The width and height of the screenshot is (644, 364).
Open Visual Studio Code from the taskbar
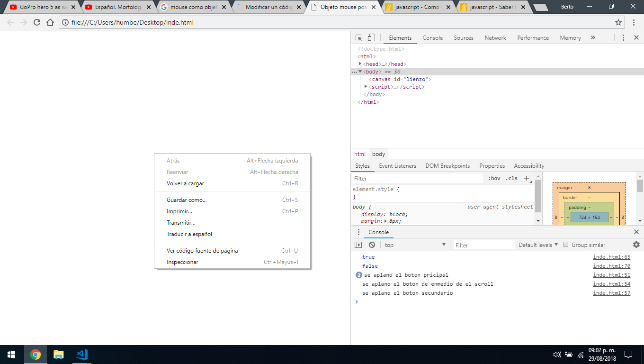pos(81,355)
